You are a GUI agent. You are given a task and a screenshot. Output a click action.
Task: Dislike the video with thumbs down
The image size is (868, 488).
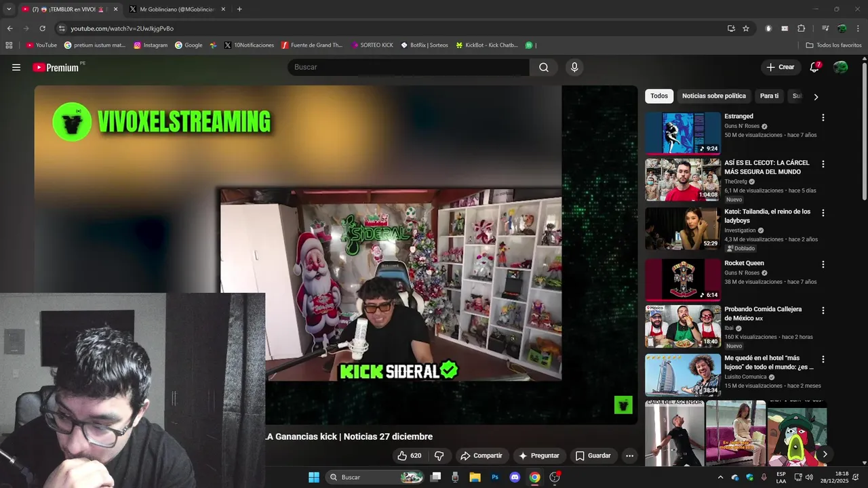pos(439,455)
